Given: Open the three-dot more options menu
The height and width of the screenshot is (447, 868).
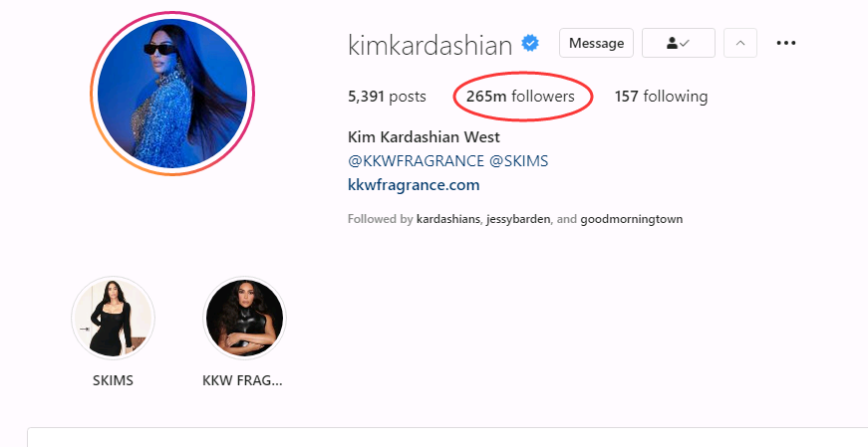Looking at the screenshot, I should click(x=786, y=43).
